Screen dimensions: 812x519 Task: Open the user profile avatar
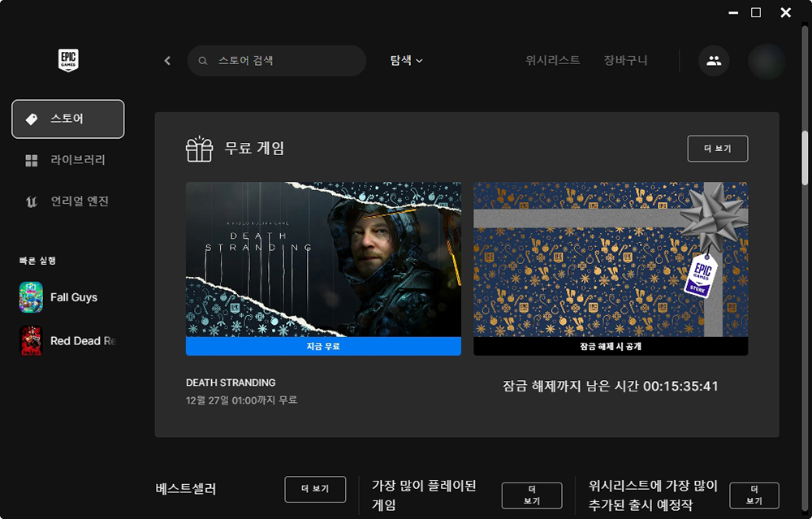tap(767, 61)
